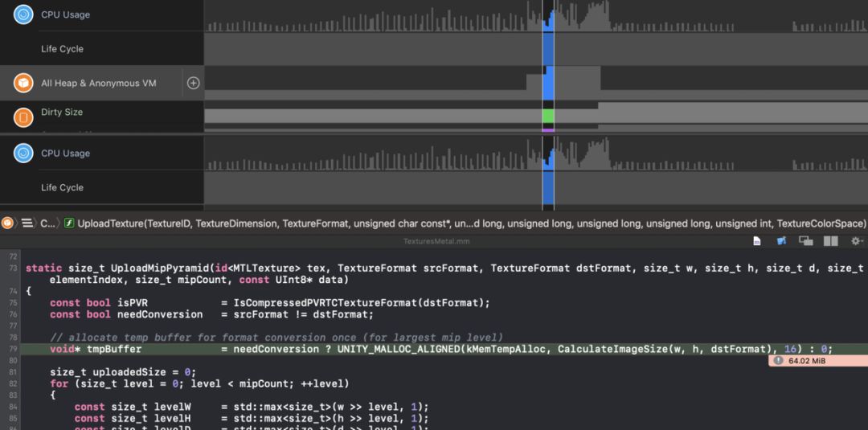
Task: Click the second CPU Usage instrument icon
Action: (23, 154)
